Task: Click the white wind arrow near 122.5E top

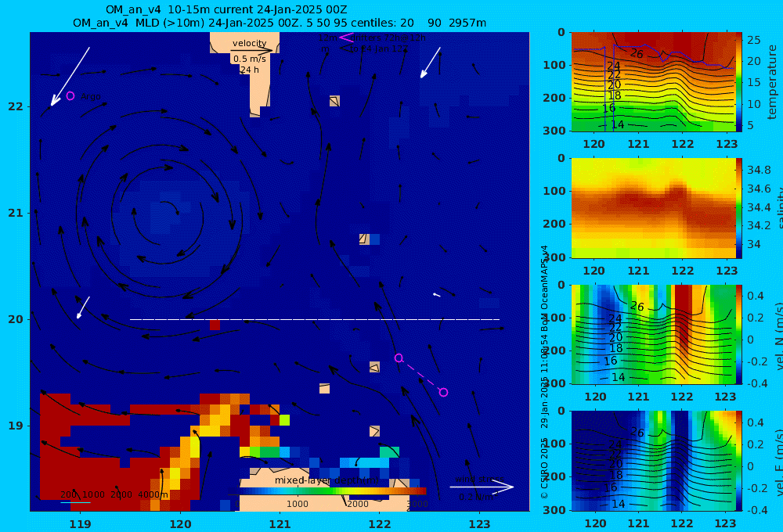Action: (x=431, y=63)
